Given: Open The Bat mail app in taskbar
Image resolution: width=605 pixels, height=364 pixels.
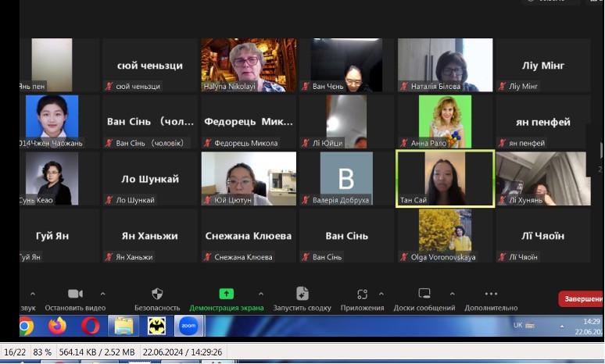Looking at the screenshot, I should click(x=157, y=327).
